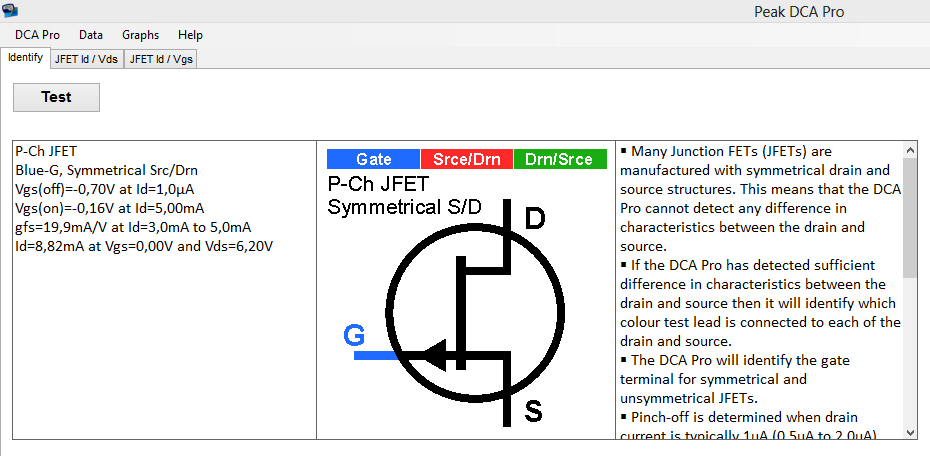Open the Data menu
Viewport: 930px width, 456px height.
click(x=91, y=35)
